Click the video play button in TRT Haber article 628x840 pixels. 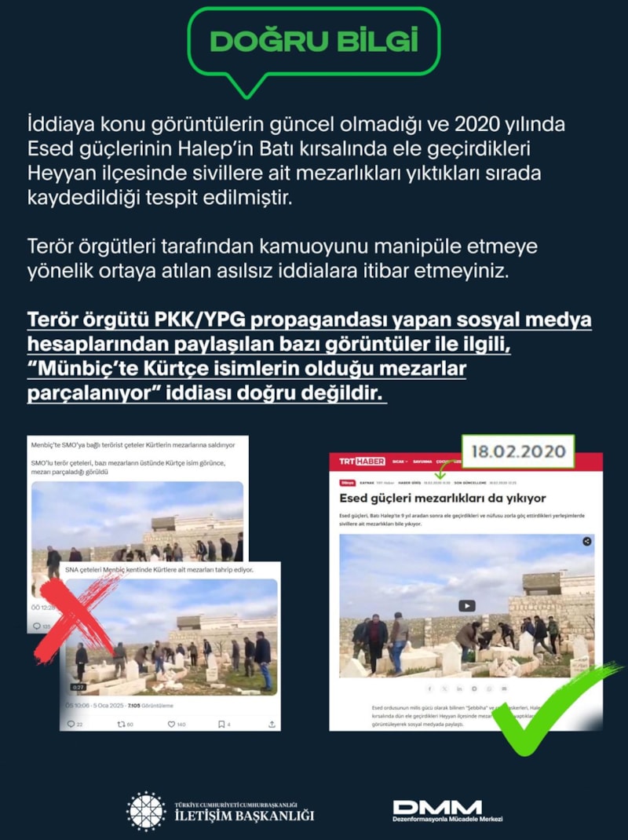(x=466, y=606)
